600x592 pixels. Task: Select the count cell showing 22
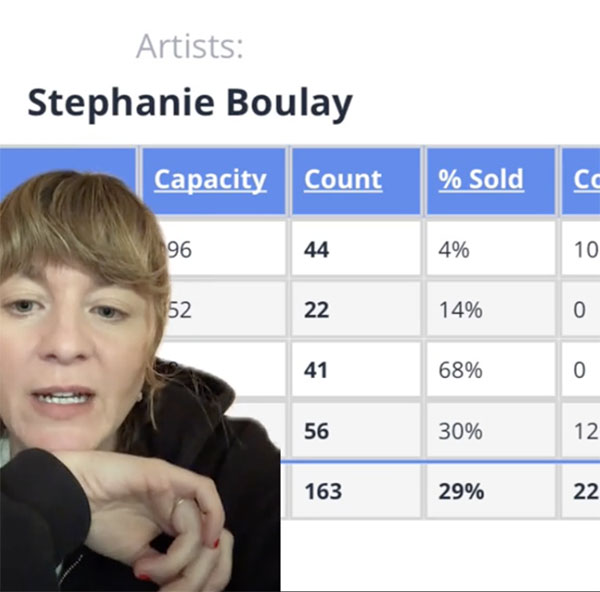coord(356,308)
